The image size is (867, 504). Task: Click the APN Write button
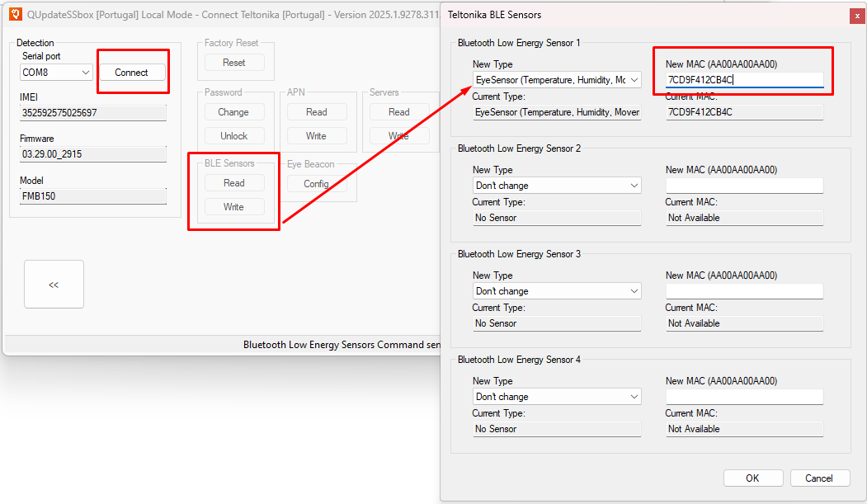point(316,136)
